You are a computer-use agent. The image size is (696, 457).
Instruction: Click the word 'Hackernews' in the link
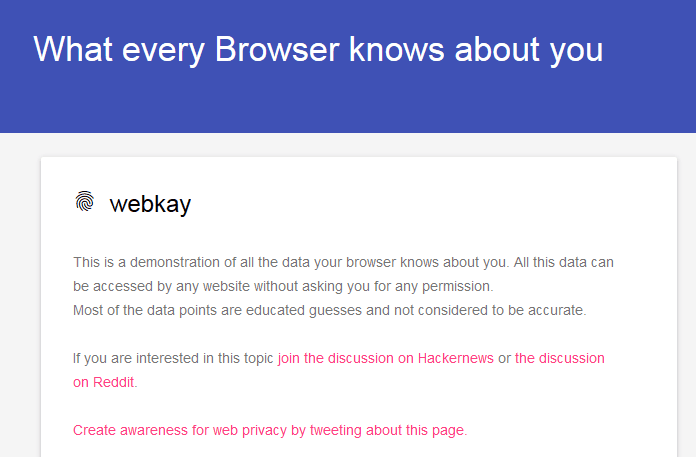tap(455, 358)
